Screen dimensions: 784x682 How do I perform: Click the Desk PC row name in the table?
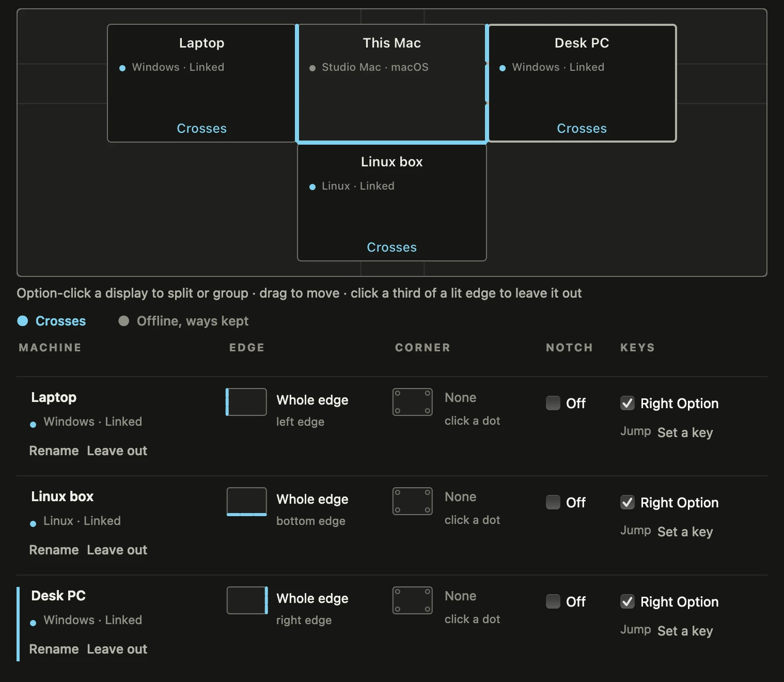click(x=58, y=595)
